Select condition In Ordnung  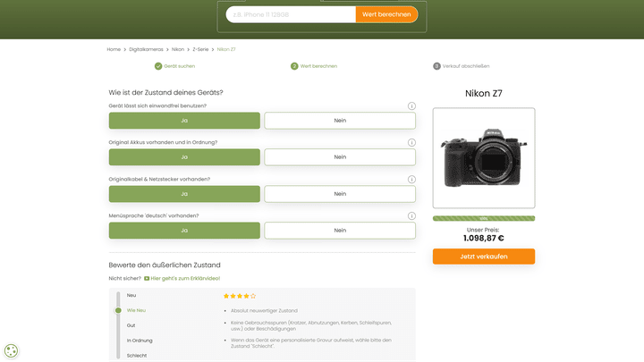[140, 341]
